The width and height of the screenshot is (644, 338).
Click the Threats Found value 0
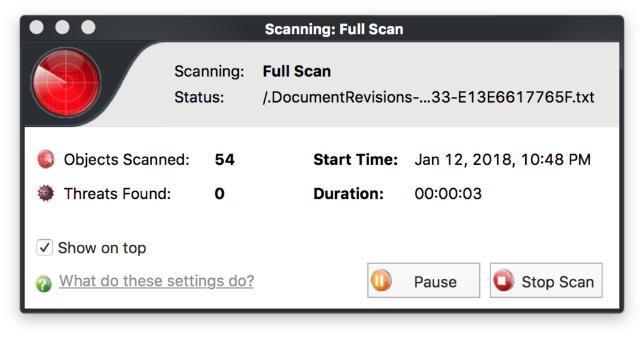(x=219, y=194)
